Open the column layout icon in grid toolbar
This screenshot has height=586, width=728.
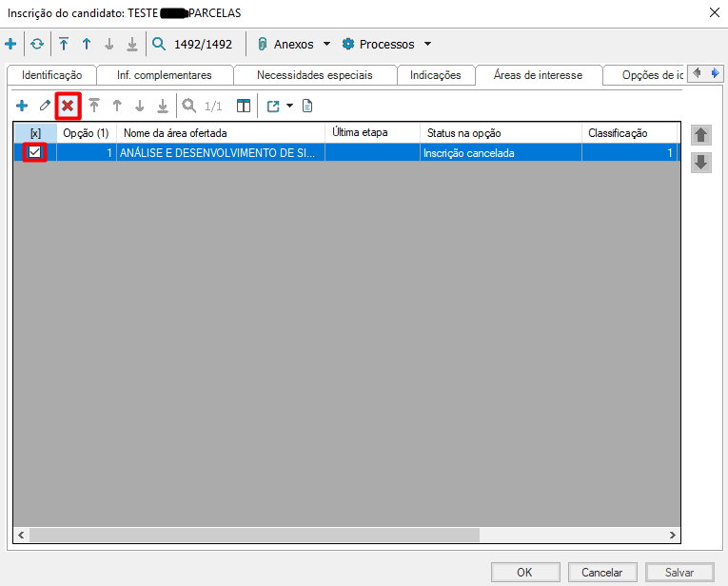pos(244,106)
